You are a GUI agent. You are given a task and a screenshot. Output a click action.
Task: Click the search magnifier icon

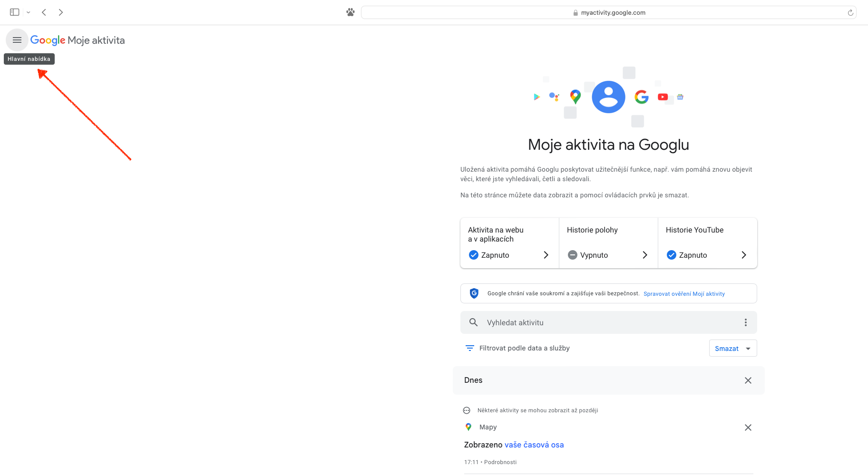tap(473, 322)
